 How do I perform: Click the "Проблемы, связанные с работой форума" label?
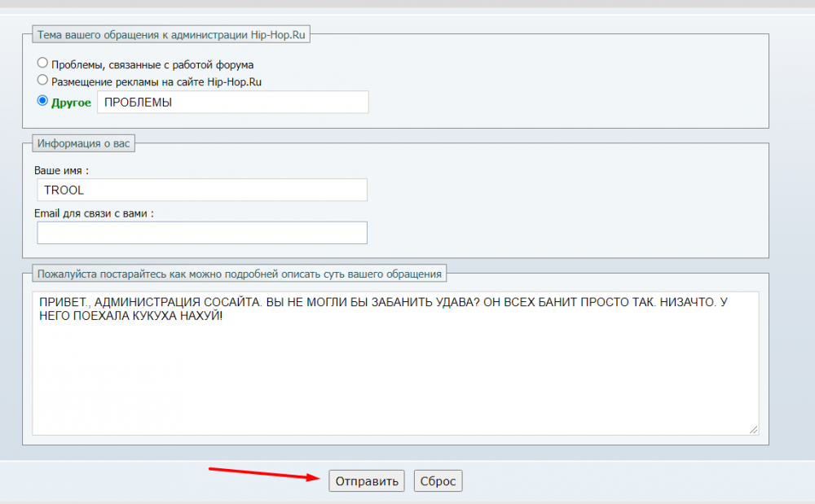[x=152, y=65]
